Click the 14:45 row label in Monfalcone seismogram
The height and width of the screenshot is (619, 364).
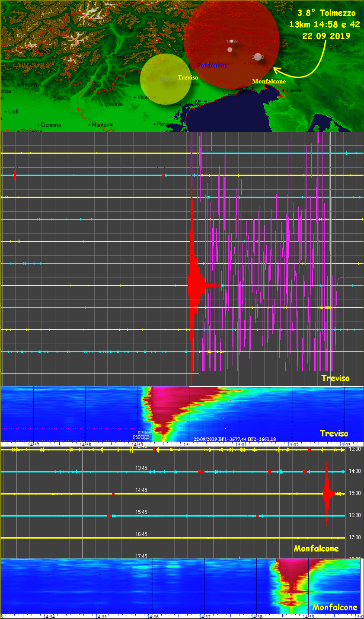(141, 491)
